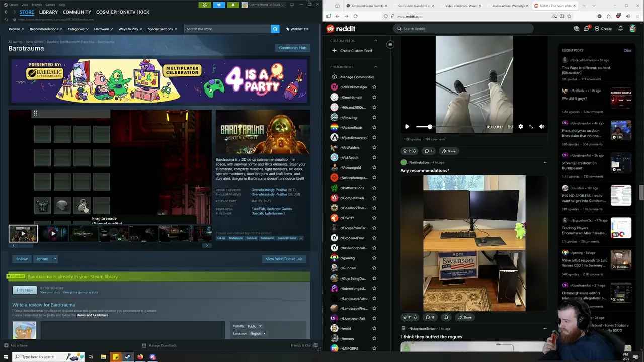Screen dimensions: 644x362
Task: Open Reddit video settings gear
Action: click(520, 127)
